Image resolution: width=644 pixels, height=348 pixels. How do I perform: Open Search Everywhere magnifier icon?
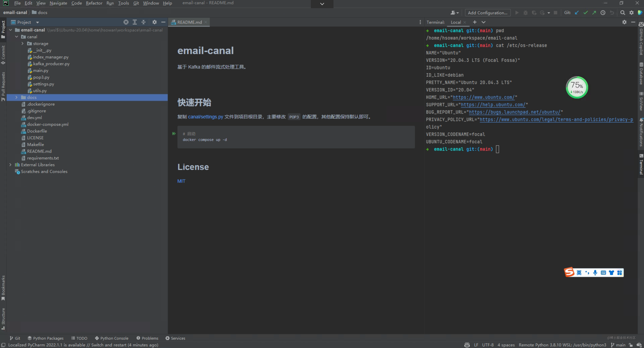[x=623, y=13]
